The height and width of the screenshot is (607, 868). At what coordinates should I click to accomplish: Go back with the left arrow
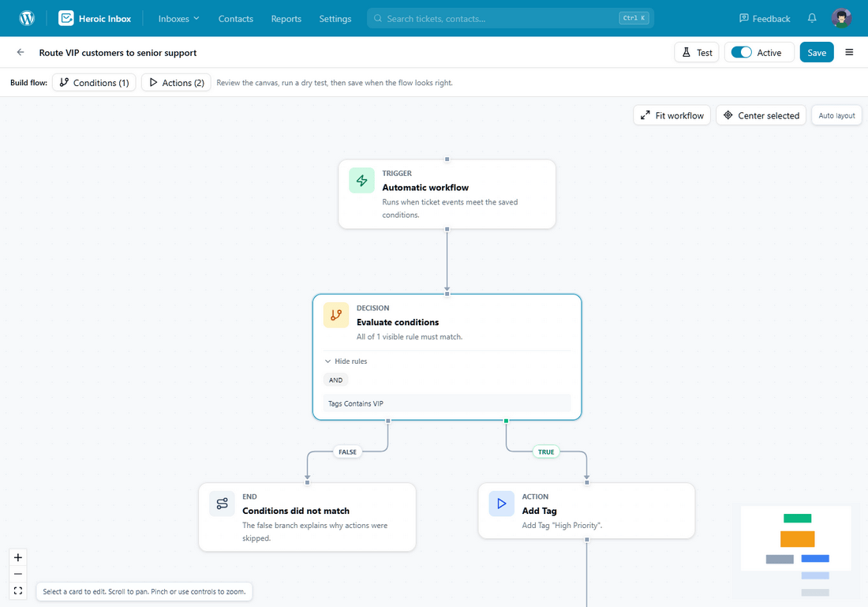tap(21, 53)
